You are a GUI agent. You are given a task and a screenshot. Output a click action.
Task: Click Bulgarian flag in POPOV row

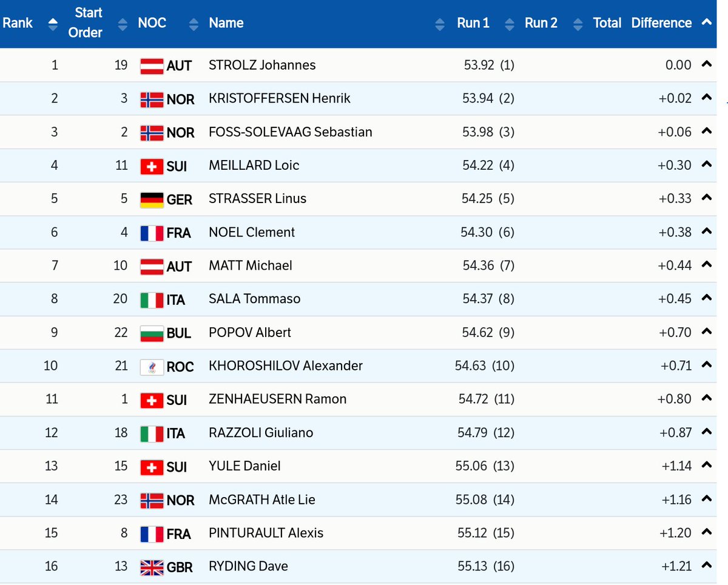point(152,333)
